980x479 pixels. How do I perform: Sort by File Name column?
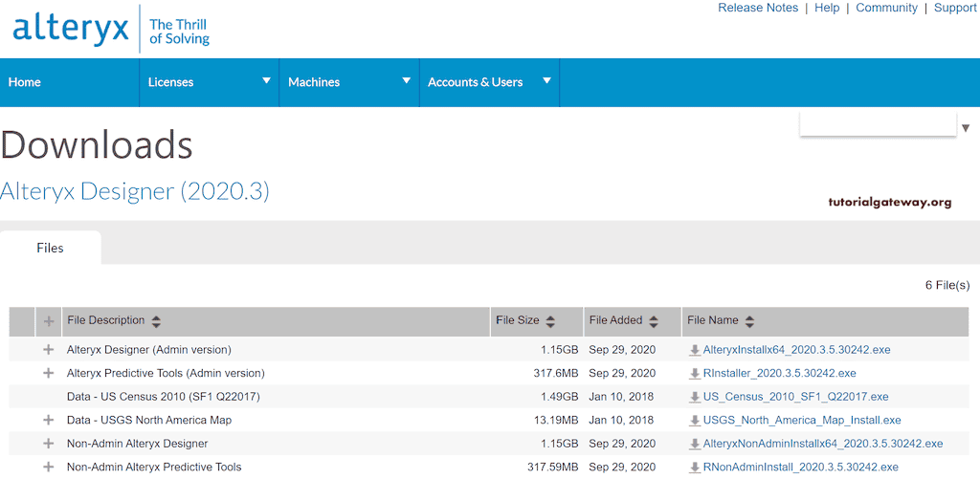749,321
